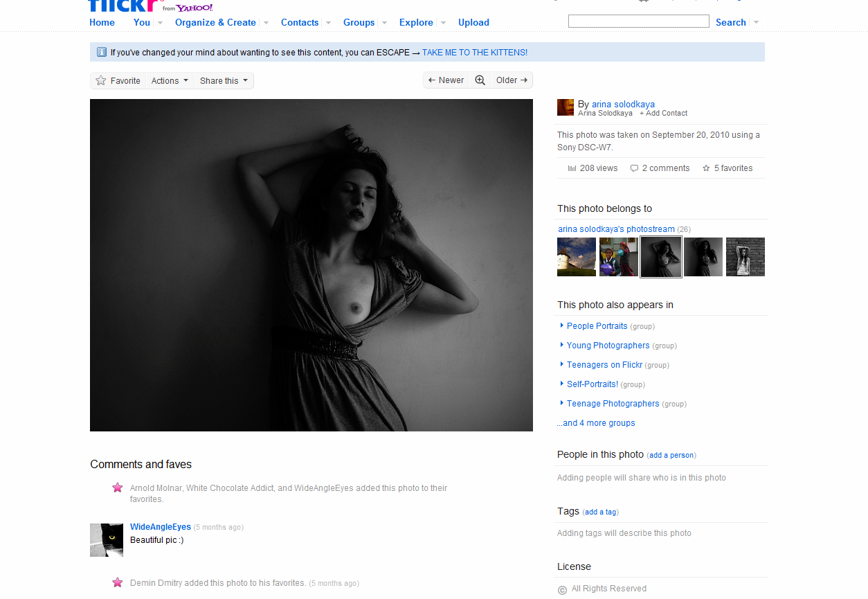Show the 4 more groups
The image size is (868, 599).
click(x=596, y=423)
